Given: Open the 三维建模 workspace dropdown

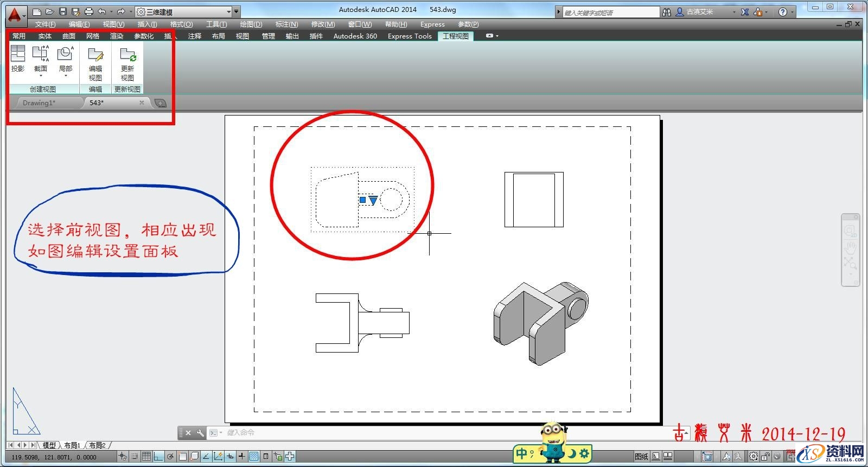Looking at the screenshot, I should [x=186, y=11].
